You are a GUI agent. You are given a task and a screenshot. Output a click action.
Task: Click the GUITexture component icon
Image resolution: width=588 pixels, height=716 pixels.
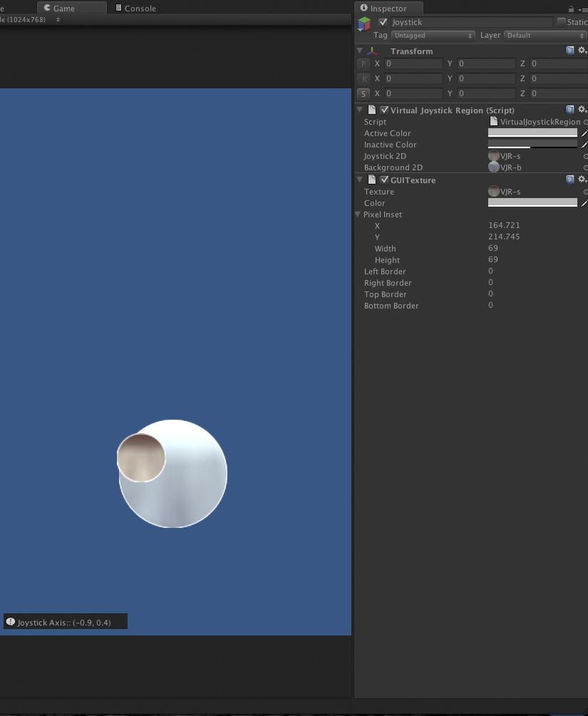(x=372, y=180)
